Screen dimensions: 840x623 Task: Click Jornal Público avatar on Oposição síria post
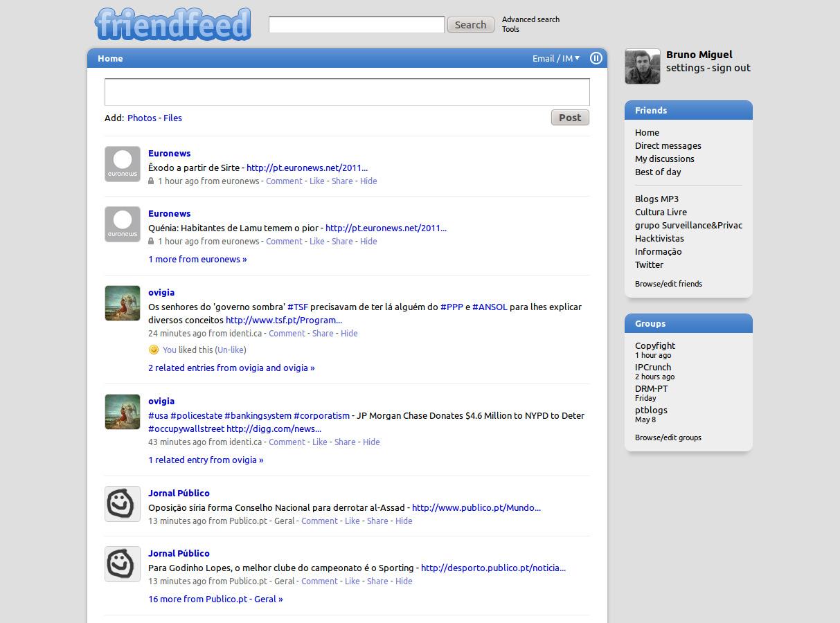[123, 504]
